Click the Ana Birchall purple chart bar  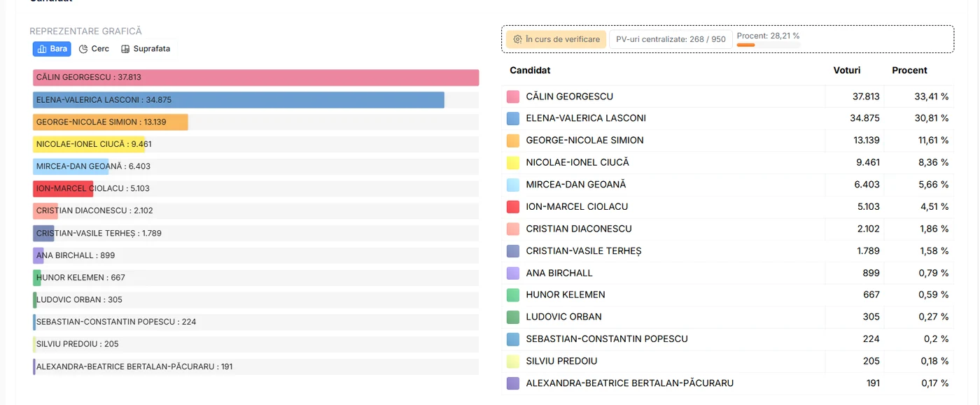(38, 255)
